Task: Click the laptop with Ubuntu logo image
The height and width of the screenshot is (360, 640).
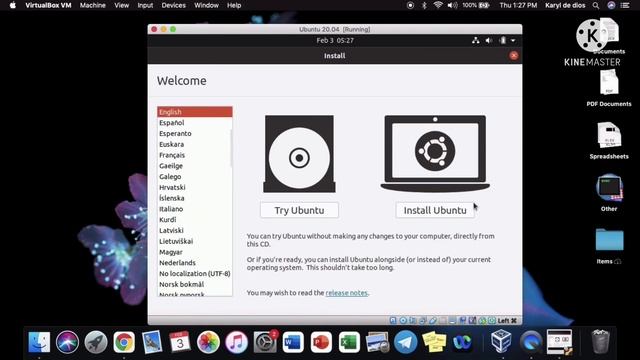Action: [x=435, y=154]
